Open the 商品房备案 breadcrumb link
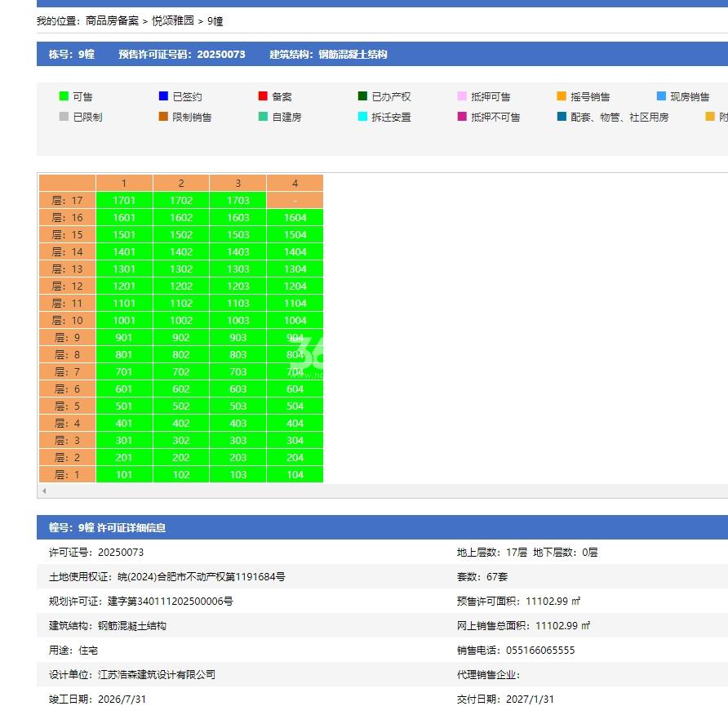This screenshot has height=715, width=728. coord(112,21)
